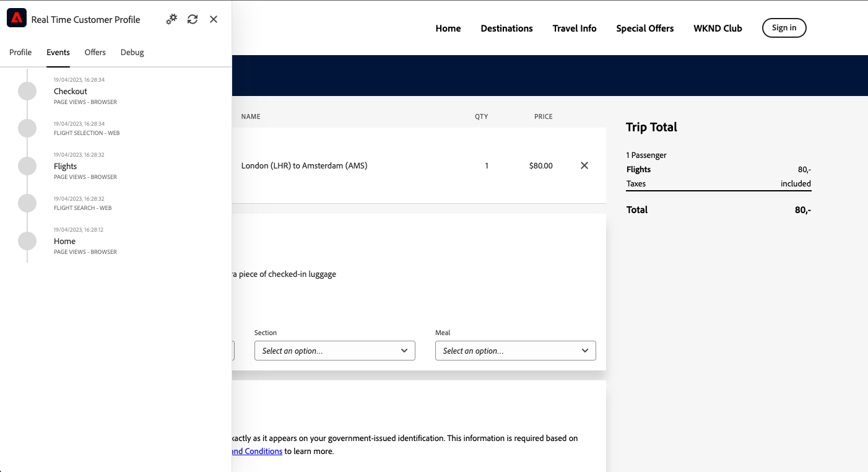Click the London (LHR) to Amsterdam (AMS) item name
This screenshot has width=868, height=472.
pos(304,165)
